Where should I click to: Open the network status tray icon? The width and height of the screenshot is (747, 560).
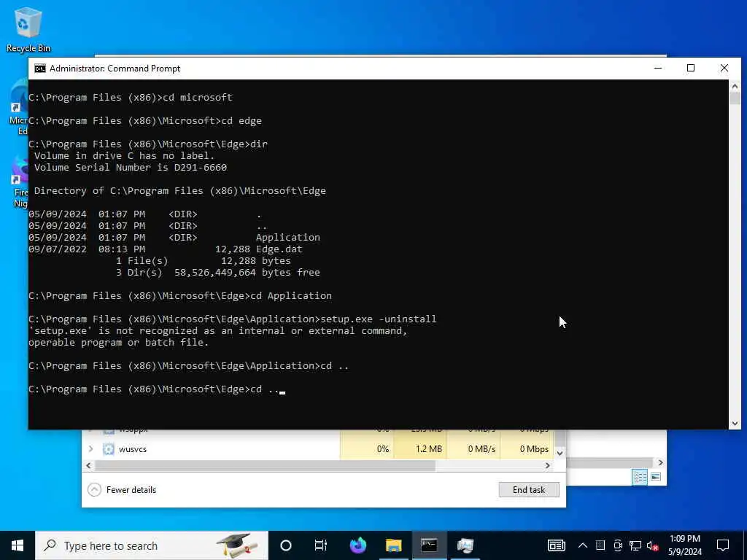(x=635, y=545)
